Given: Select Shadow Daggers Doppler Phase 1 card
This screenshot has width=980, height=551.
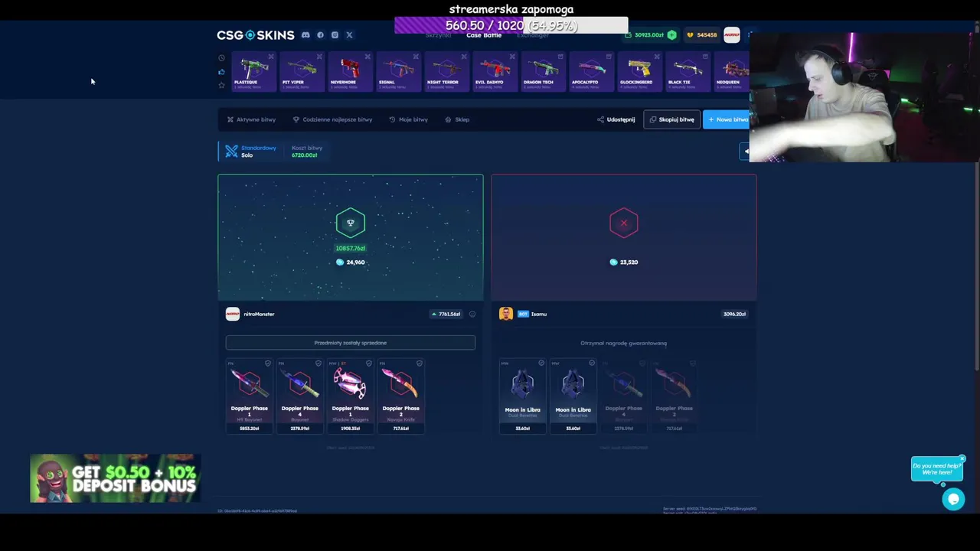Looking at the screenshot, I should tap(351, 396).
